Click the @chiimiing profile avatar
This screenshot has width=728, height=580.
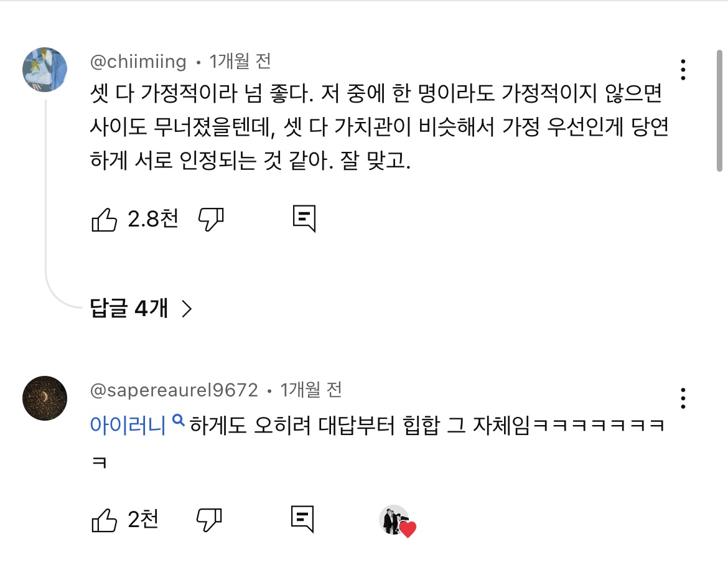(45, 70)
